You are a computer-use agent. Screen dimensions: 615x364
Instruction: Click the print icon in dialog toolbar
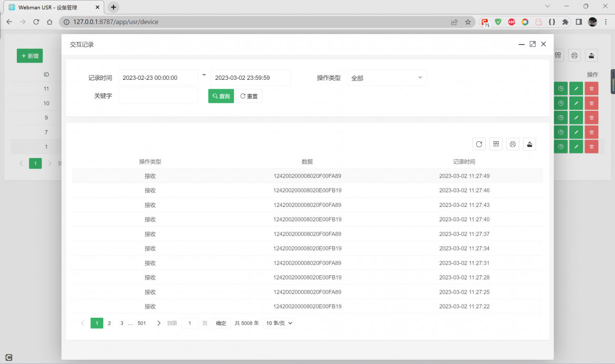512,144
